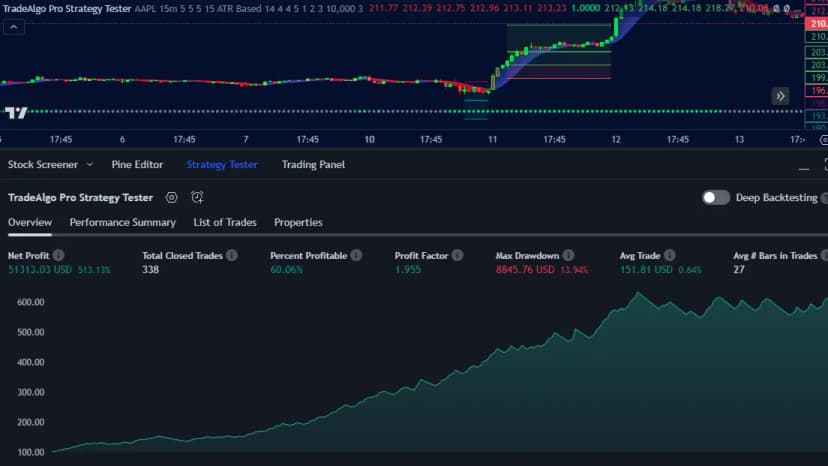This screenshot has width=828, height=466.
Task: Show Avg Trade info icon
Action: pos(670,255)
